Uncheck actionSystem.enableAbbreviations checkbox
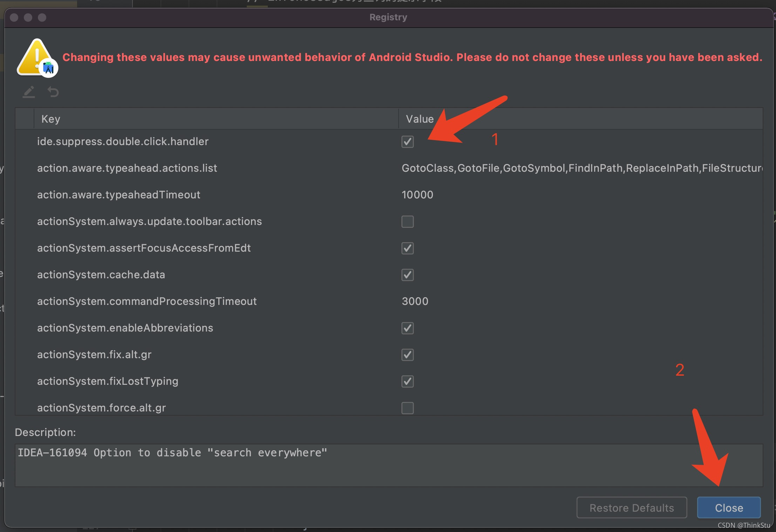This screenshot has width=776, height=532. click(407, 328)
